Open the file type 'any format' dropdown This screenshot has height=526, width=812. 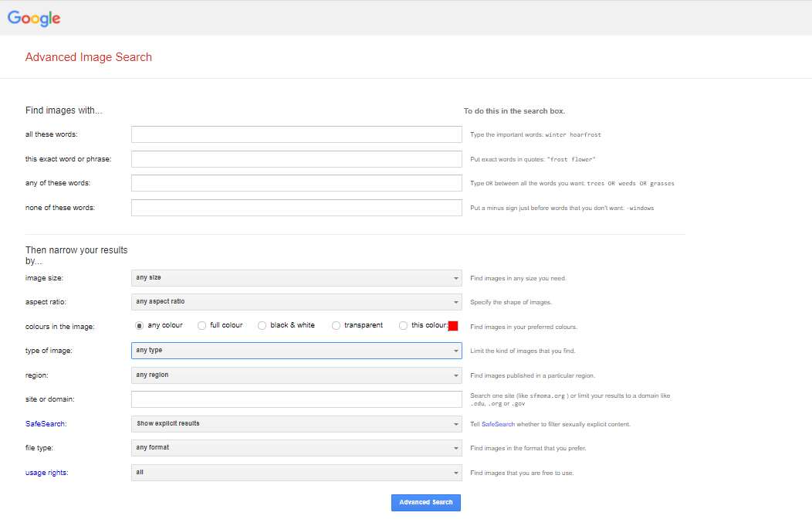[296, 448]
